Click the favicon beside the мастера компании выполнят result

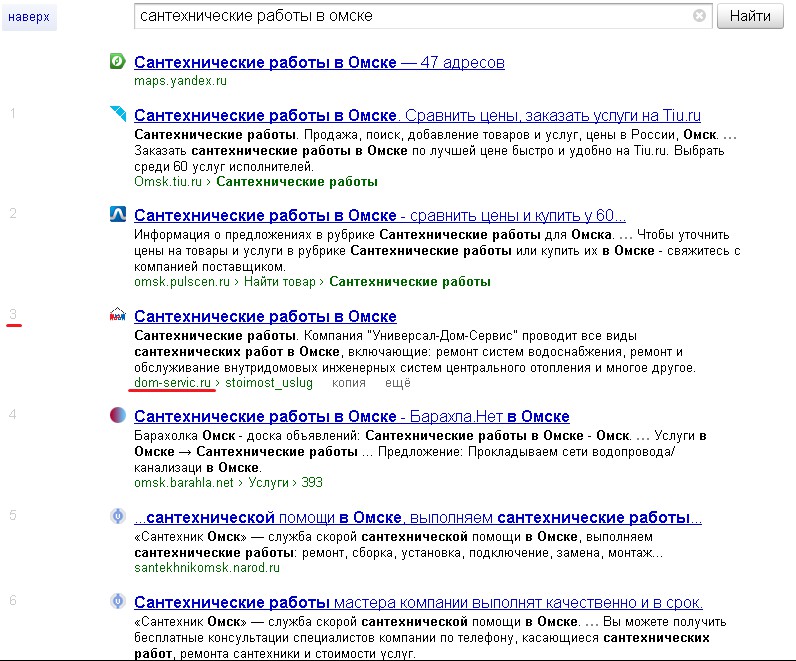[118, 601]
